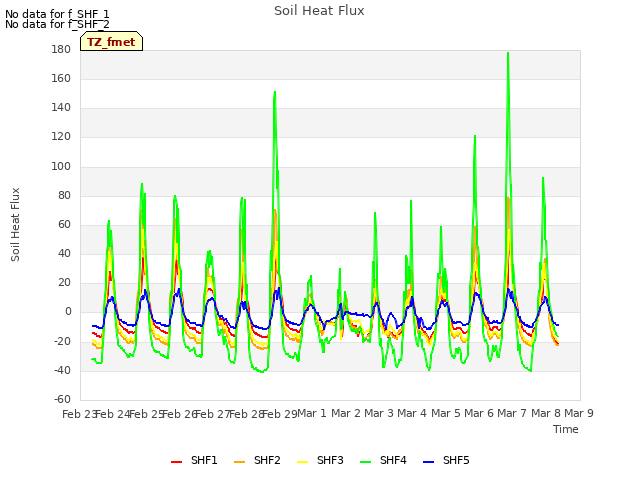640x480 pixels.
Task: Click the Mar 2 x-axis tick label
Action: pyautogui.click(x=346, y=413)
